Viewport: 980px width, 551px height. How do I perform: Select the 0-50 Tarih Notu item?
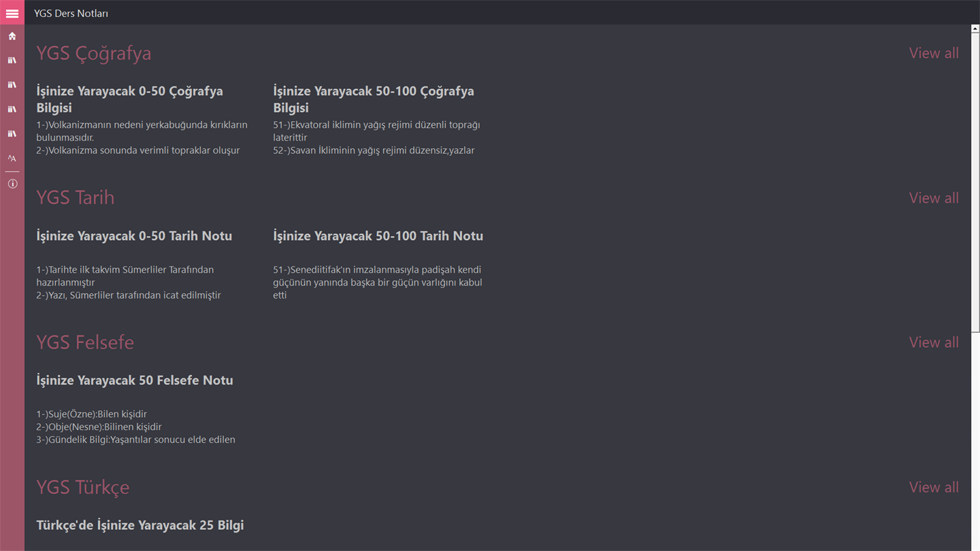point(134,236)
